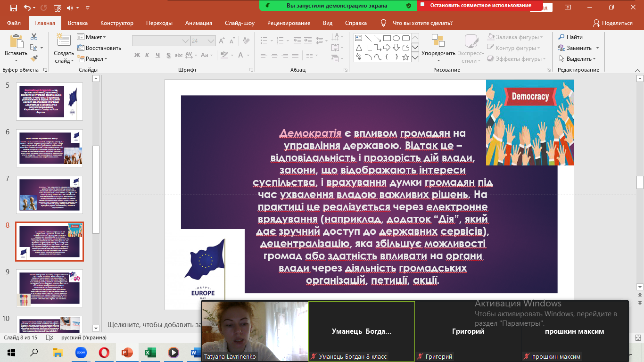Screen dimensions: 644x362
Task: Select the five-point star shape in gallery
Action: [x=405, y=57]
